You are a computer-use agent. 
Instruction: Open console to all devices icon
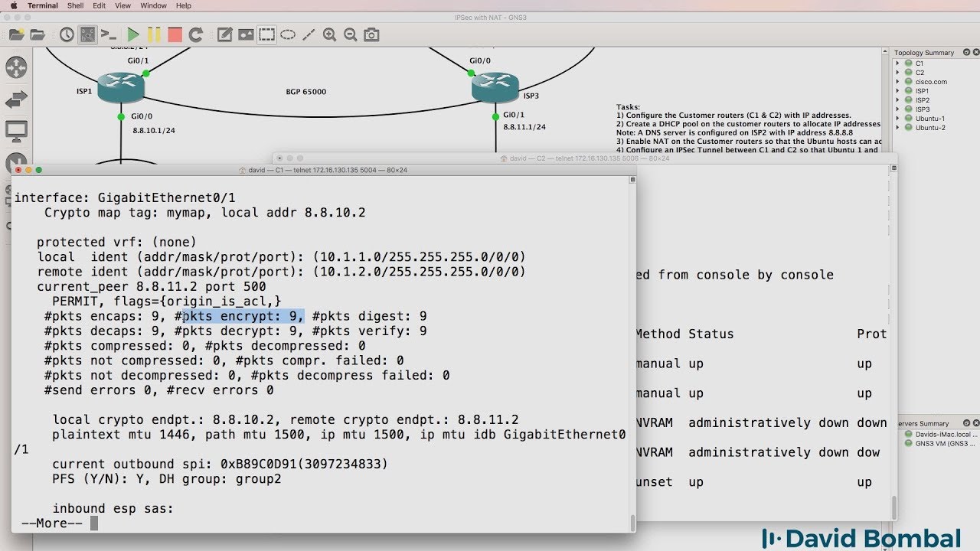click(109, 34)
